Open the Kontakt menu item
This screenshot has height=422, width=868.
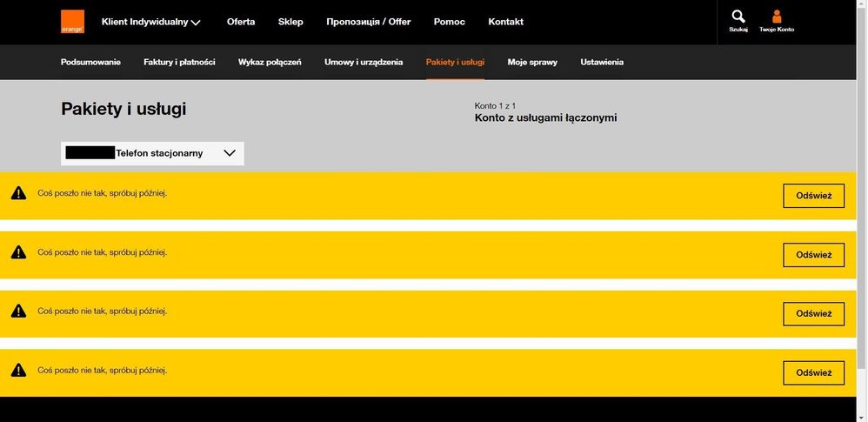pyautogui.click(x=506, y=22)
